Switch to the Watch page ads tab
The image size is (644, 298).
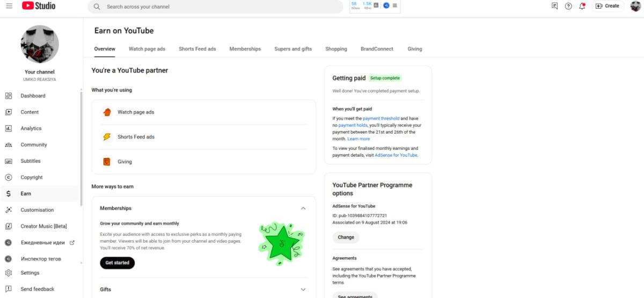[147, 49]
